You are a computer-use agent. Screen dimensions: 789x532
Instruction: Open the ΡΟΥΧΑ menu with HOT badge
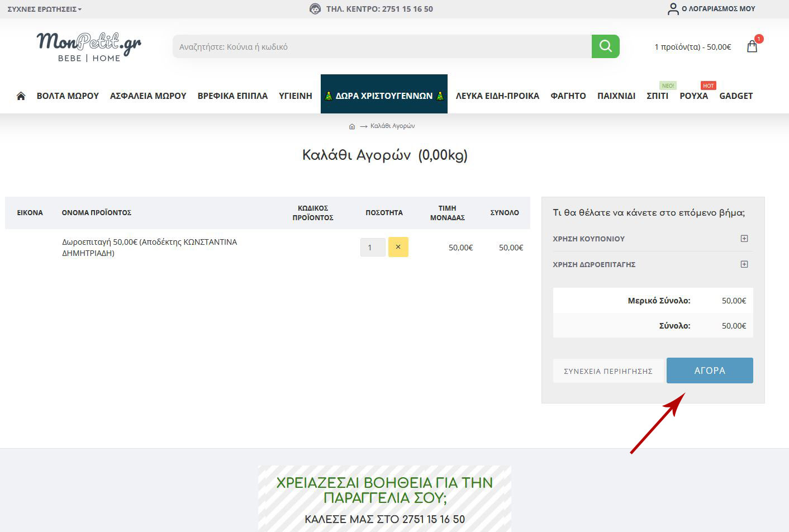click(693, 96)
